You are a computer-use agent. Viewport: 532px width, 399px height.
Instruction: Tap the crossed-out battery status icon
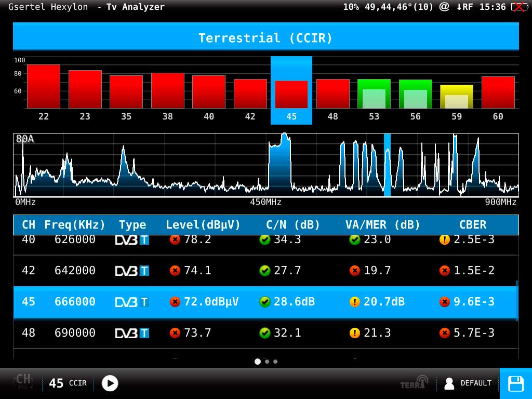519,7
